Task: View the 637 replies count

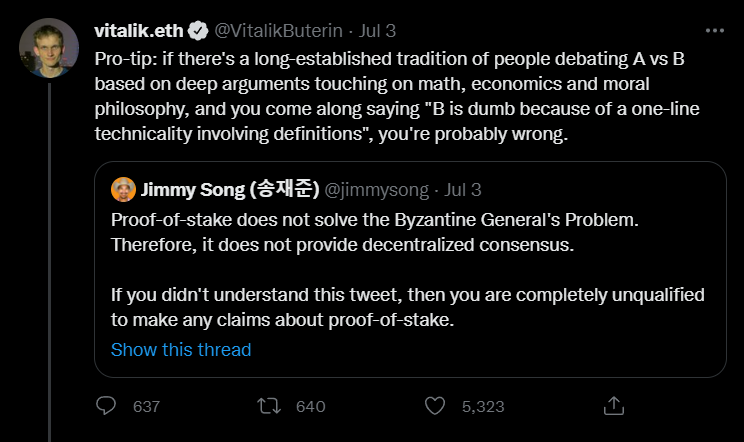Action: 146,407
